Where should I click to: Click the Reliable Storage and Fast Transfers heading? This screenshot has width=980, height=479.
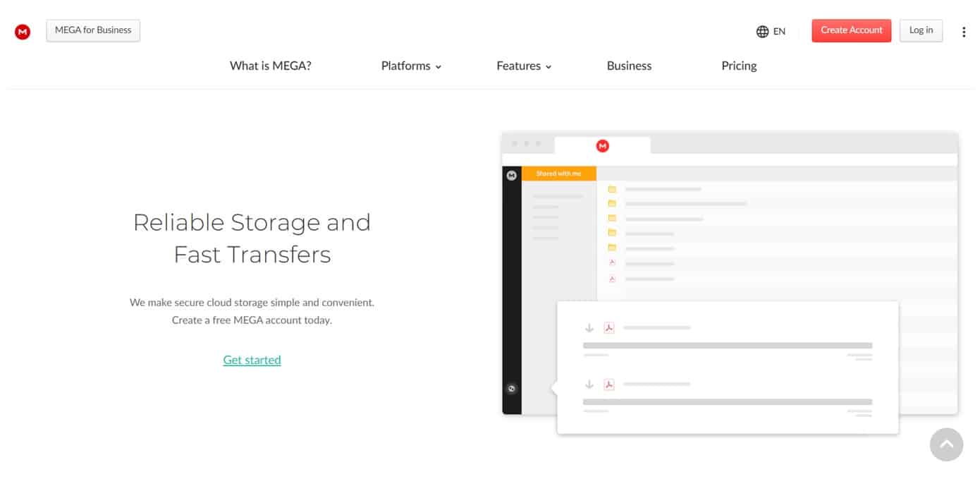252,238
